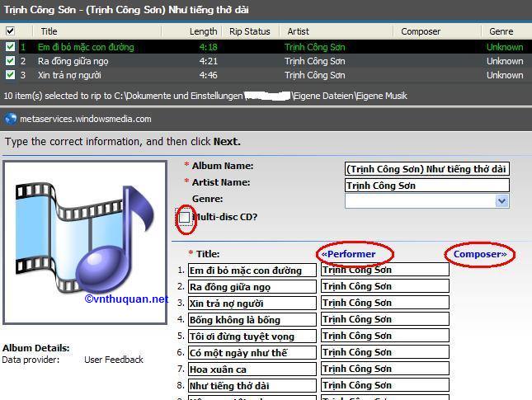Click the Composer» column link

tap(480, 254)
